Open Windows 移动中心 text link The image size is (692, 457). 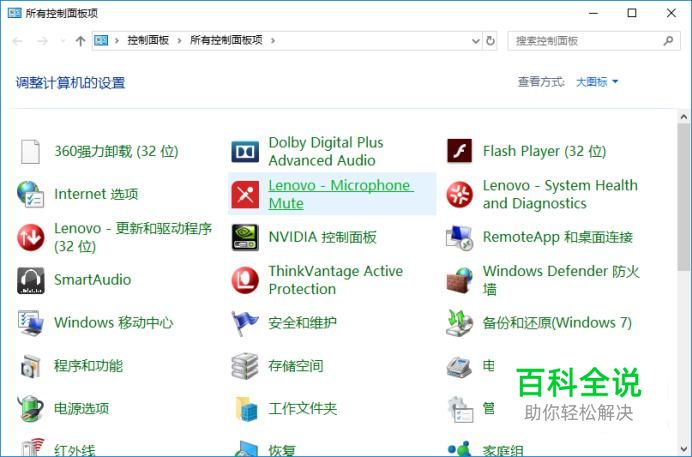pyautogui.click(x=113, y=322)
